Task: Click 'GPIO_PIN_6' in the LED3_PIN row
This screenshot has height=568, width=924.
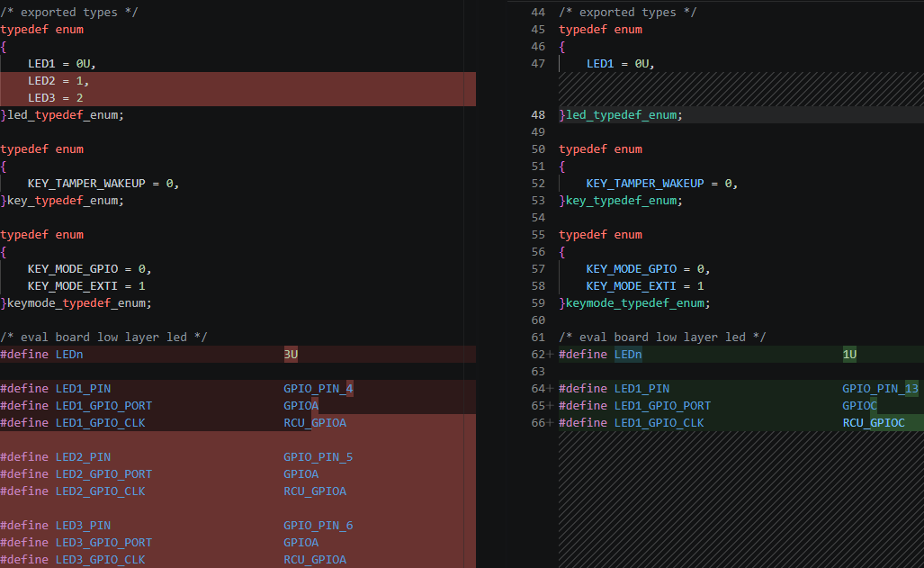Action: (x=318, y=526)
